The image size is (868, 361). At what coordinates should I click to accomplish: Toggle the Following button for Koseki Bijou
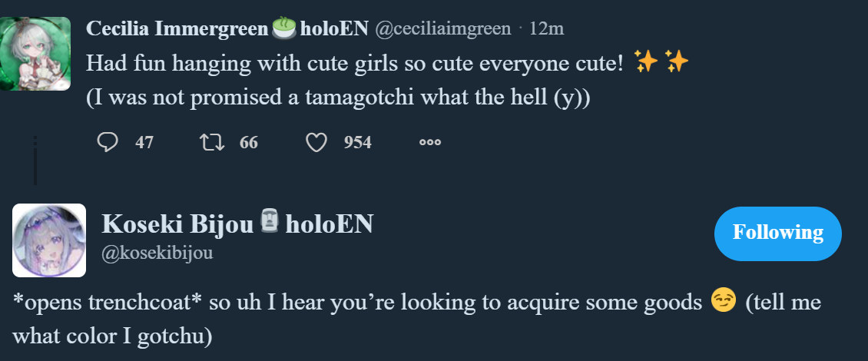coord(777,233)
